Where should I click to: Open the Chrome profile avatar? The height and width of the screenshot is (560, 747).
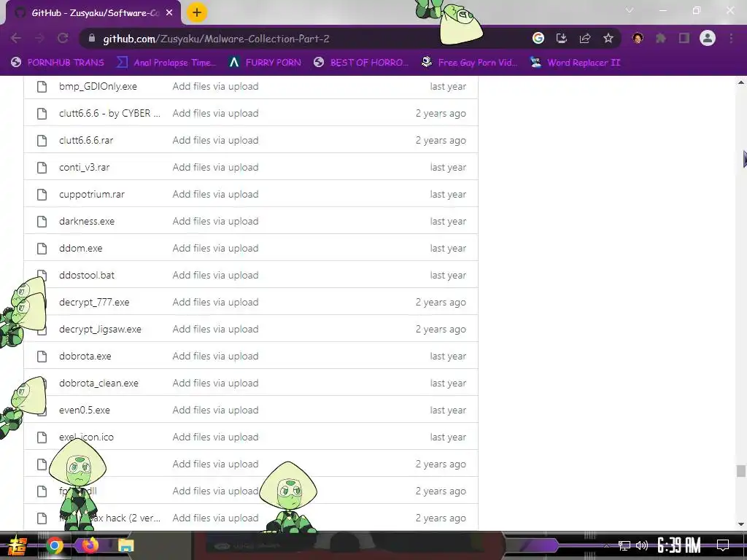pyautogui.click(x=708, y=38)
